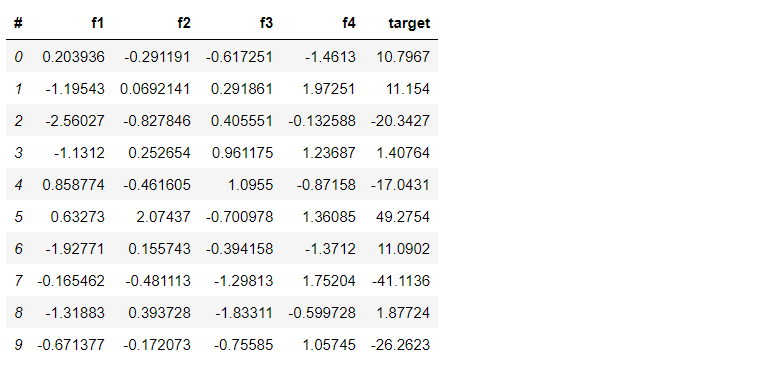Click the # index column header
This screenshot has width=779, height=368.
(x=18, y=23)
